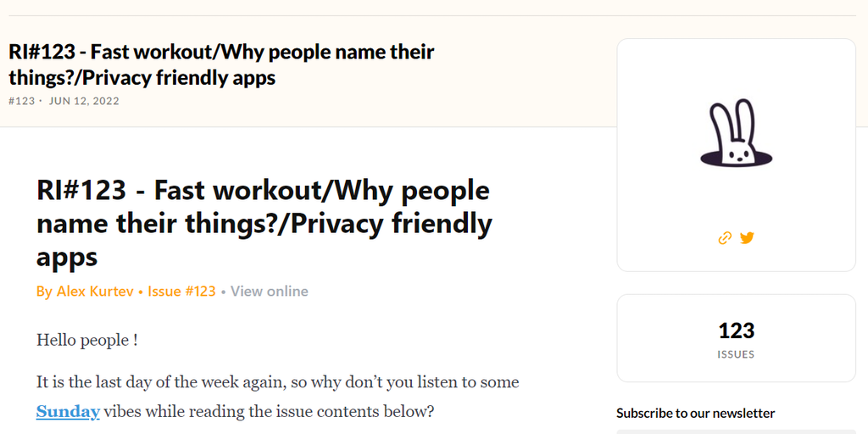
Task: Focus the newsletter subscription input field
Action: 736,431
